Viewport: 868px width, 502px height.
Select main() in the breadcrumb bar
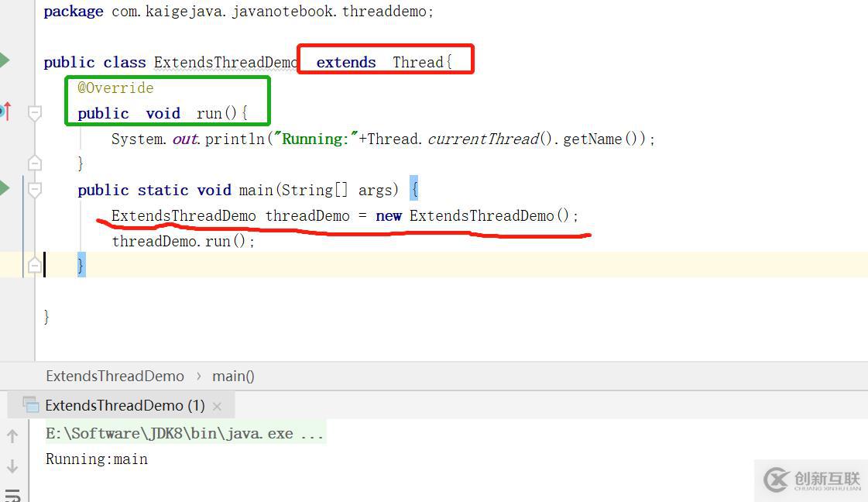233,376
